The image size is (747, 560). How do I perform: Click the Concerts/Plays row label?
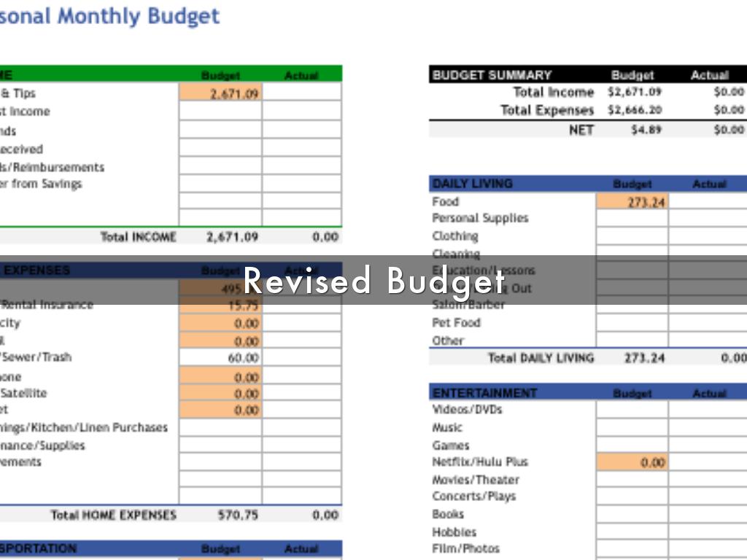pos(473,497)
